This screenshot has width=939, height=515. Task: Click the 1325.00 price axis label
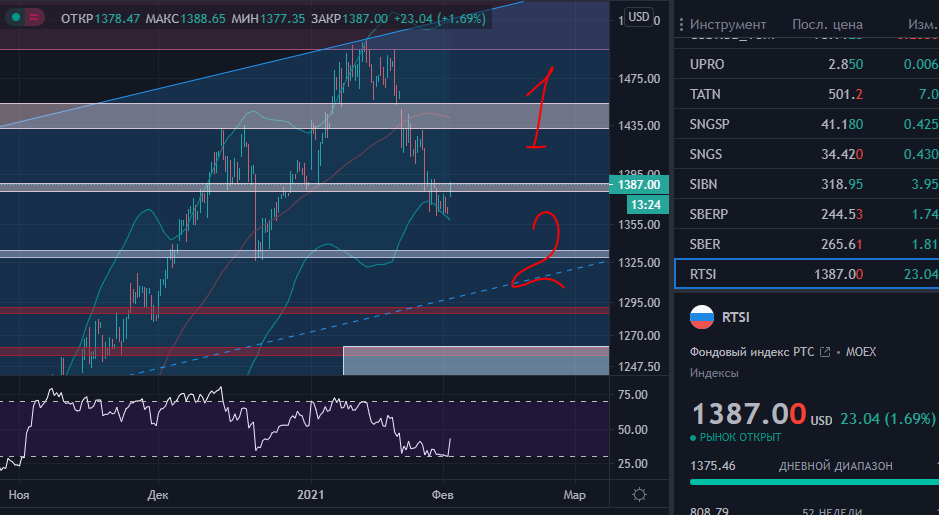pos(639,263)
